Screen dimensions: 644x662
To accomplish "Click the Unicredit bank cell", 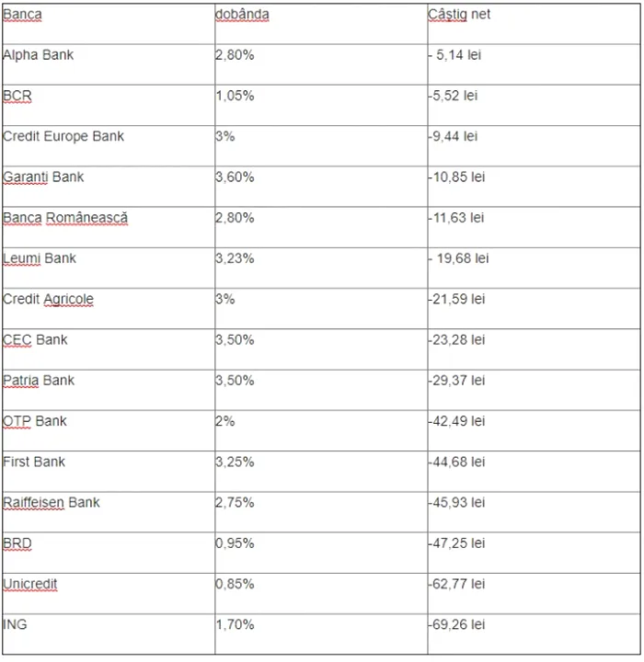I will click(30, 584).
